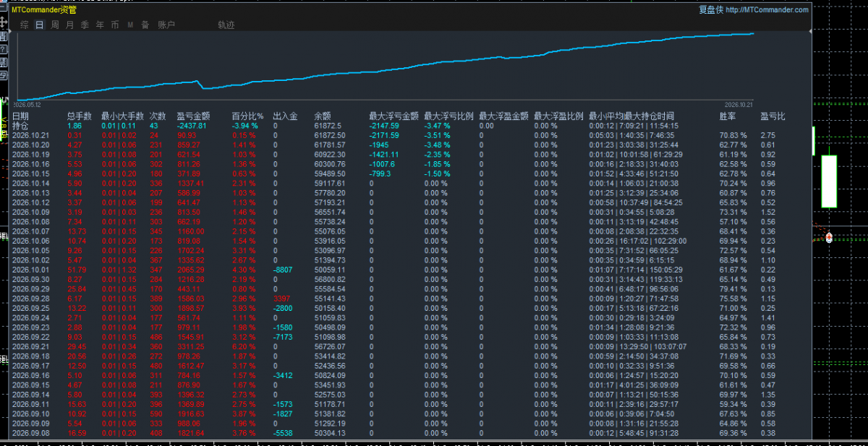
Task: Open the http://MTCommander.com link
Action: pos(767,10)
